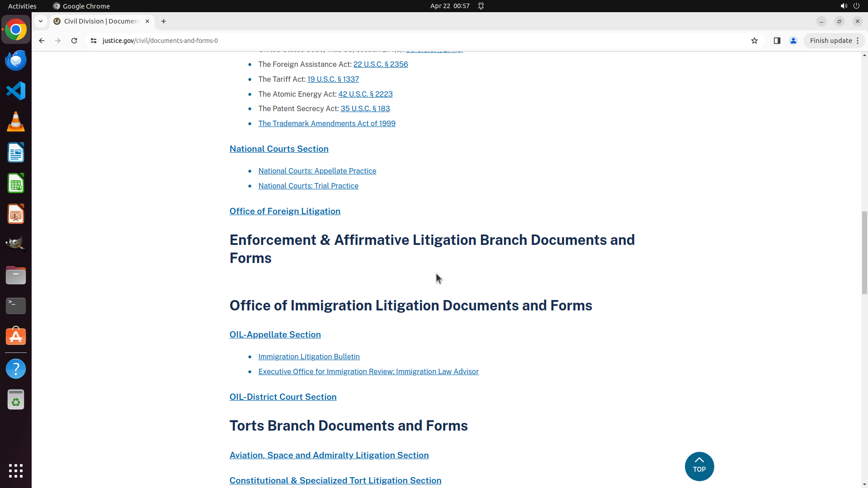This screenshot has height=488, width=868.
Task: Open the National Courts: Trial Practice link
Action: (x=308, y=186)
